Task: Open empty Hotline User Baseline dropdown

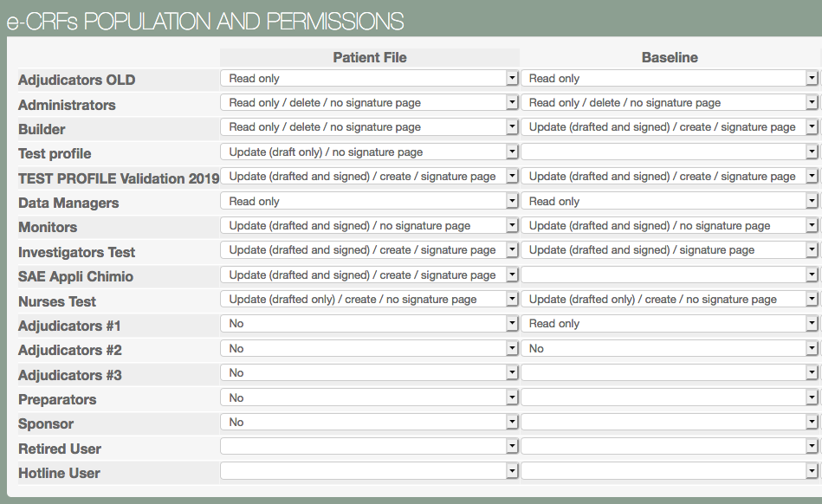Action: 670,472
